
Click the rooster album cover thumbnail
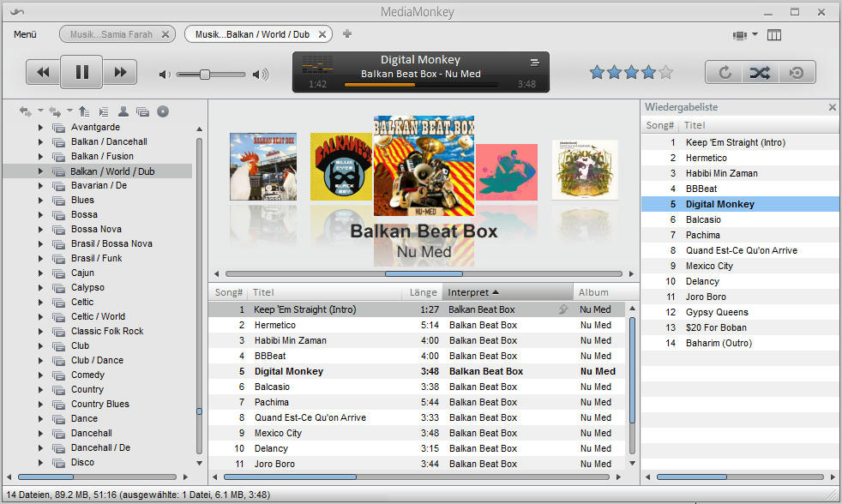pyautogui.click(x=263, y=167)
